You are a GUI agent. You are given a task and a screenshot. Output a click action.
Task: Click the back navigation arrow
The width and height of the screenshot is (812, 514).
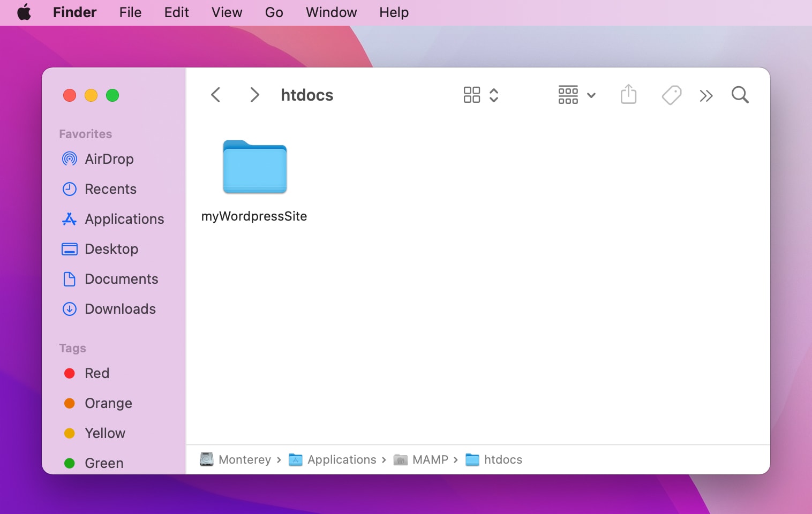tap(215, 94)
